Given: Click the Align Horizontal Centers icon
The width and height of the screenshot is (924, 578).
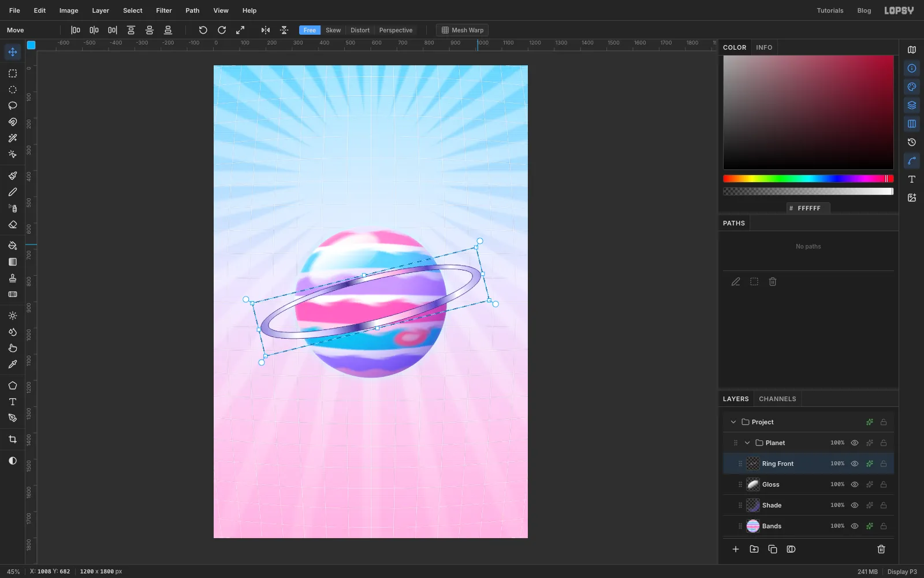Looking at the screenshot, I should [94, 30].
